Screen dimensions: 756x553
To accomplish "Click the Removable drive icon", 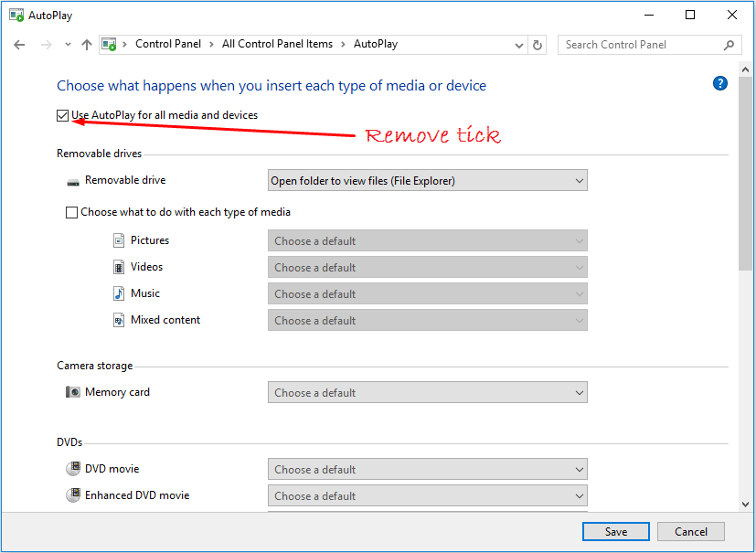I will click(x=73, y=181).
